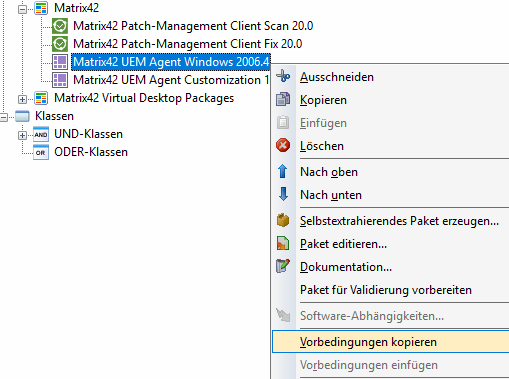Click the purple icon of UEM Agent Windows

[x=60, y=62]
